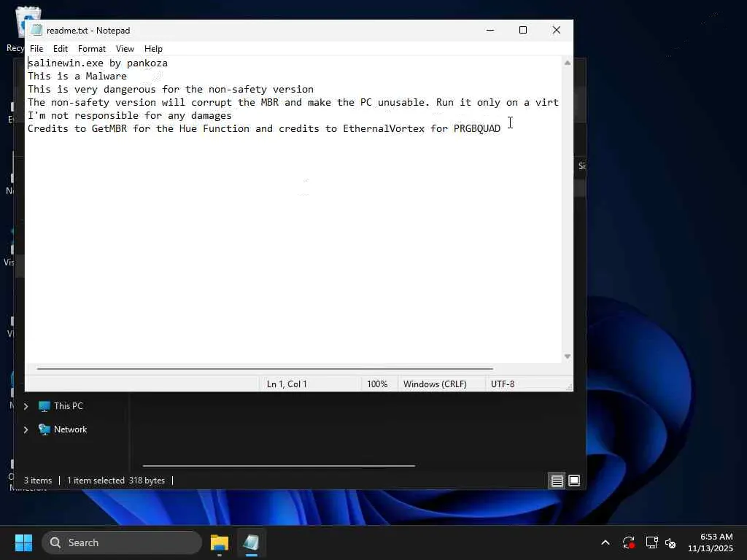Maximize the Notepad window

522,30
